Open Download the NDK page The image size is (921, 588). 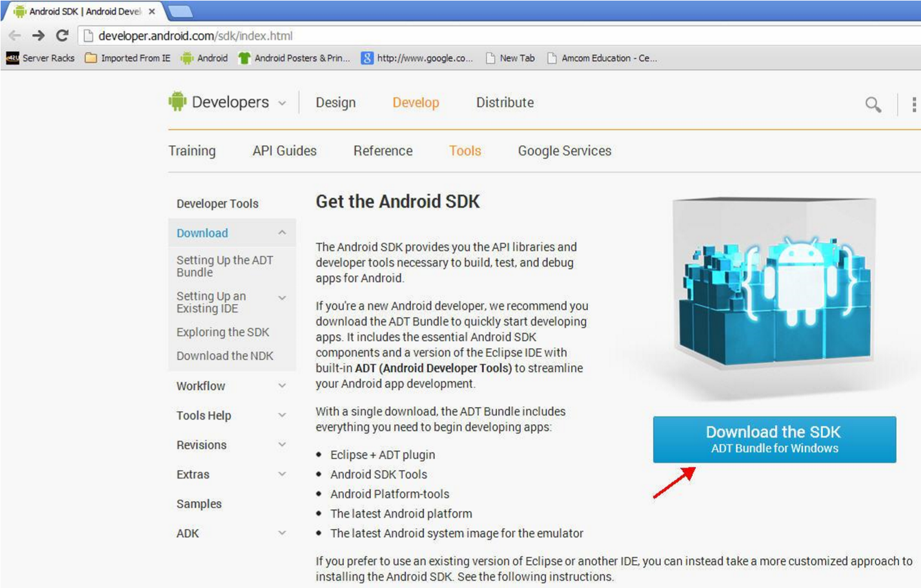pyautogui.click(x=225, y=356)
